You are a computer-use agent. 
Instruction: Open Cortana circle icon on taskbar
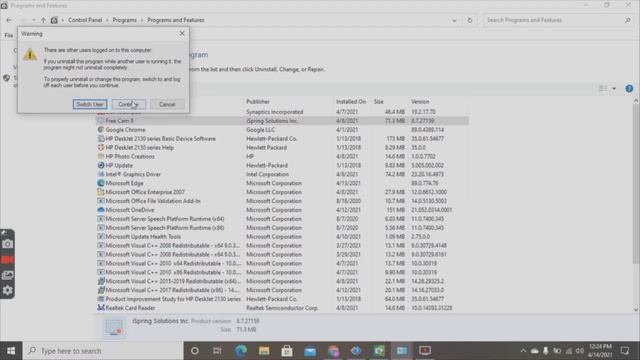(195, 351)
